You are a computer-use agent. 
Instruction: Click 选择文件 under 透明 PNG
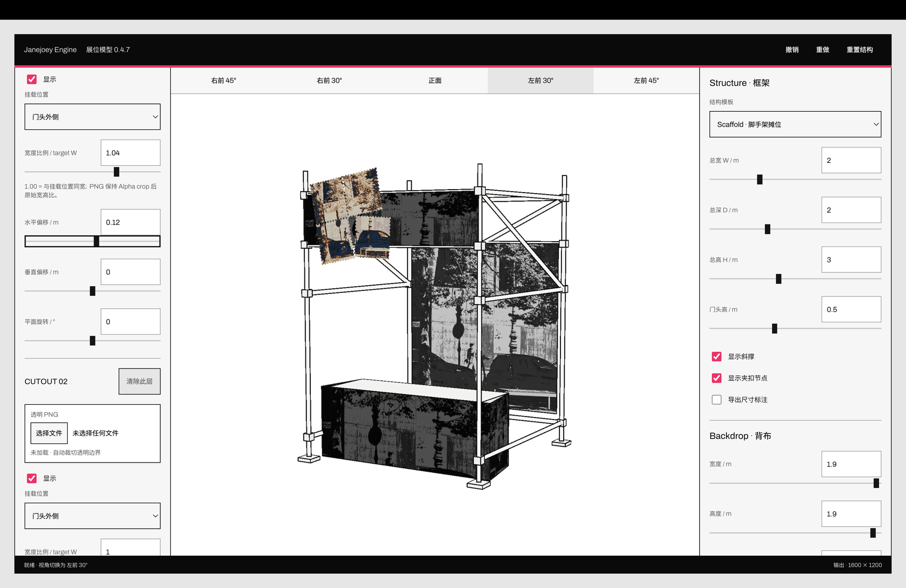49,433
